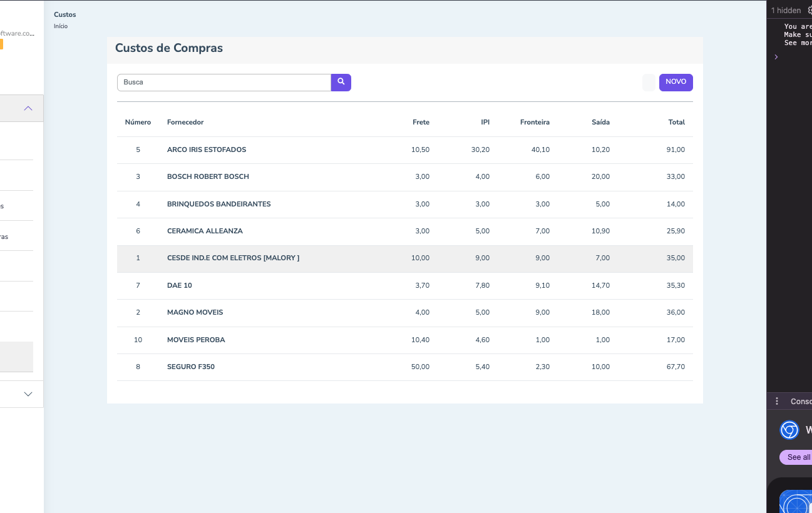Click the Total column header
Image resolution: width=812 pixels, height=513 pixels.
click(x=676, y=123)
